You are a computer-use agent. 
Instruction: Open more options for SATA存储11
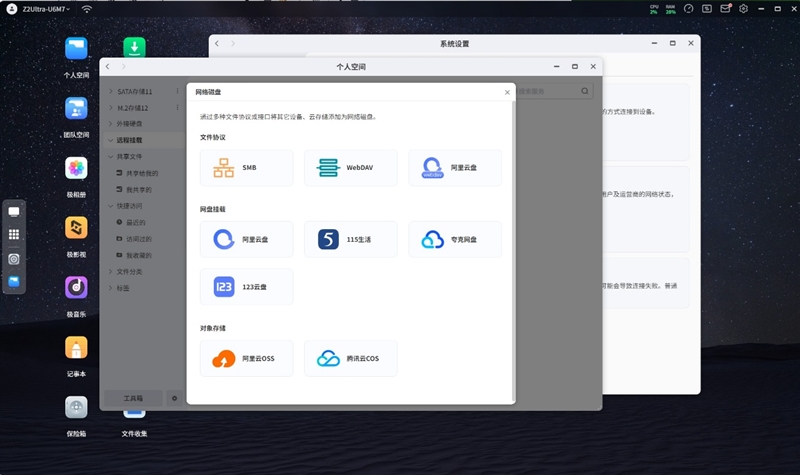coord(178,91)
